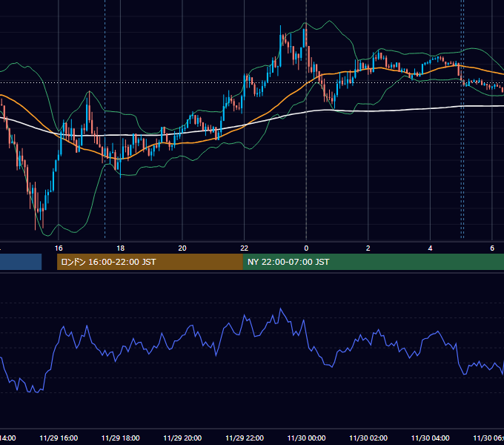This screenshot has height=445, width=504.
Task: Click the 11/29 18:00 date label
Action: tap(121, 438)
